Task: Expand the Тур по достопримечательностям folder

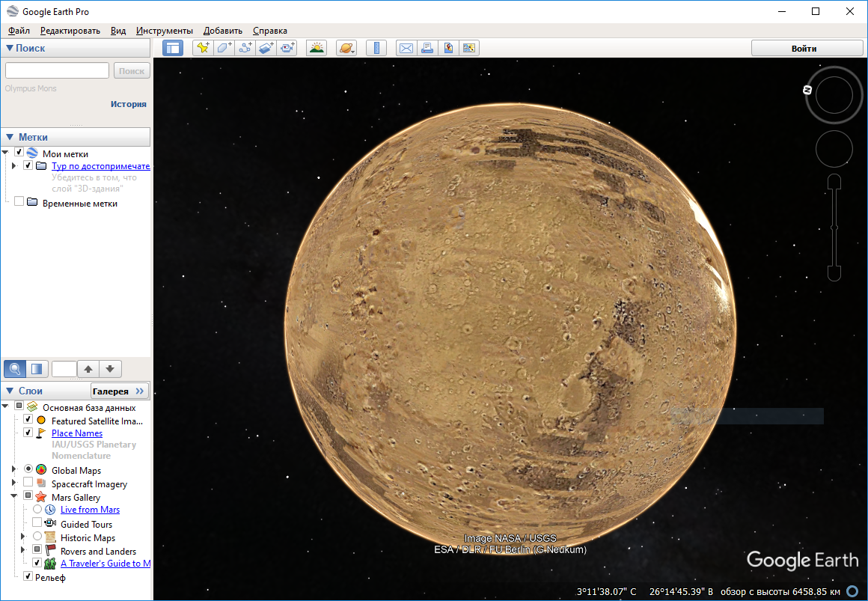Action: (14, 165)
